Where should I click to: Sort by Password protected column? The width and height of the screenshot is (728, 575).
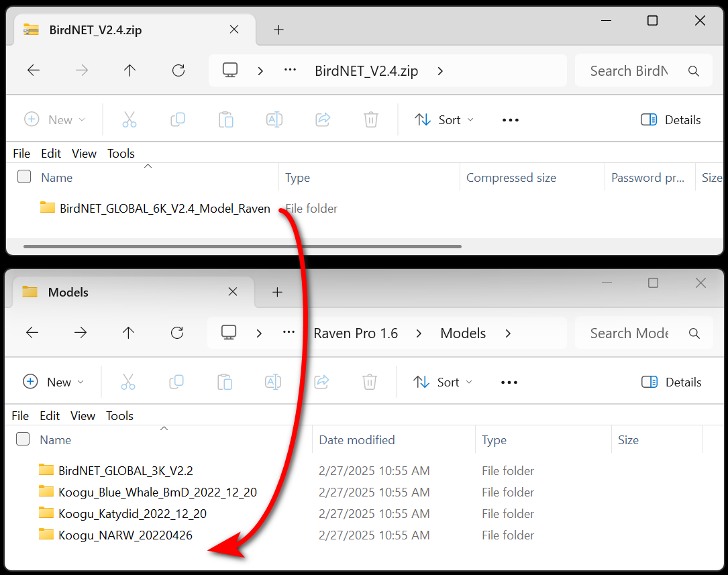pyautogui.click(x=647, y=177)
